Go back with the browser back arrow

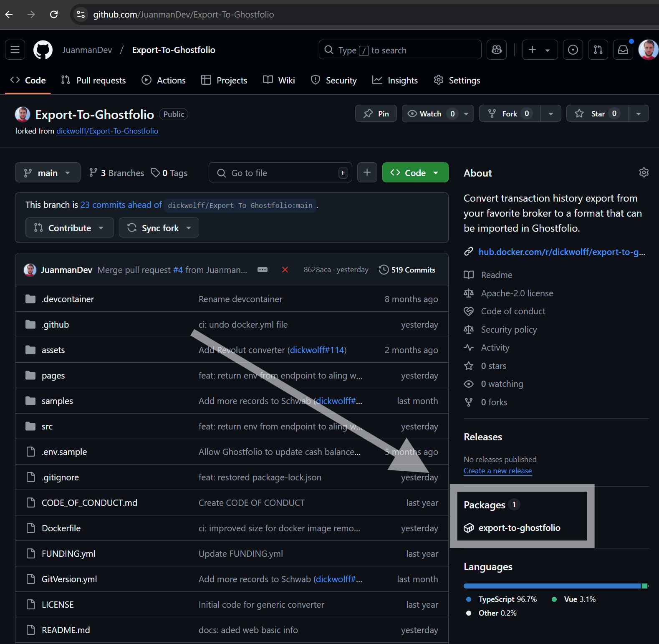[9, 15]
